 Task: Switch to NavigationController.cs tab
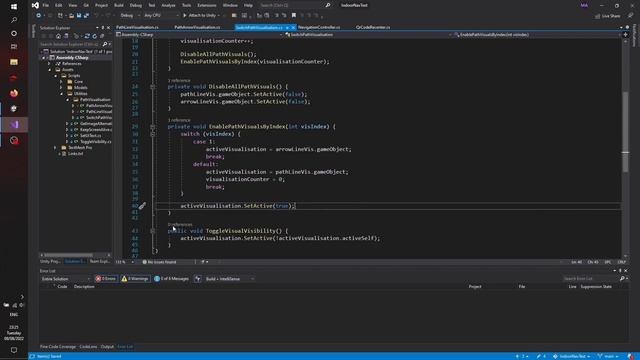pyautogui.click(x=319, y=27)
